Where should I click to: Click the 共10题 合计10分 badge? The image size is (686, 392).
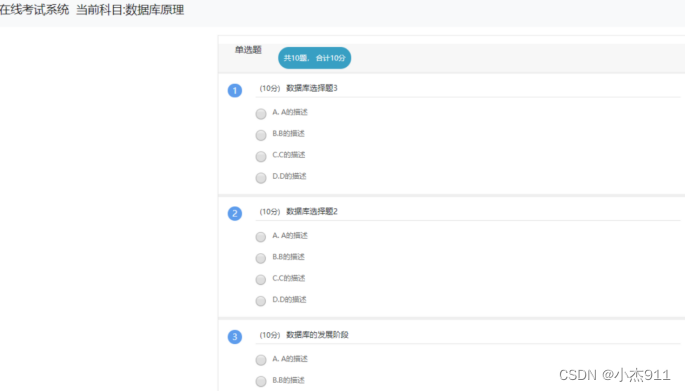coord(315,58)
